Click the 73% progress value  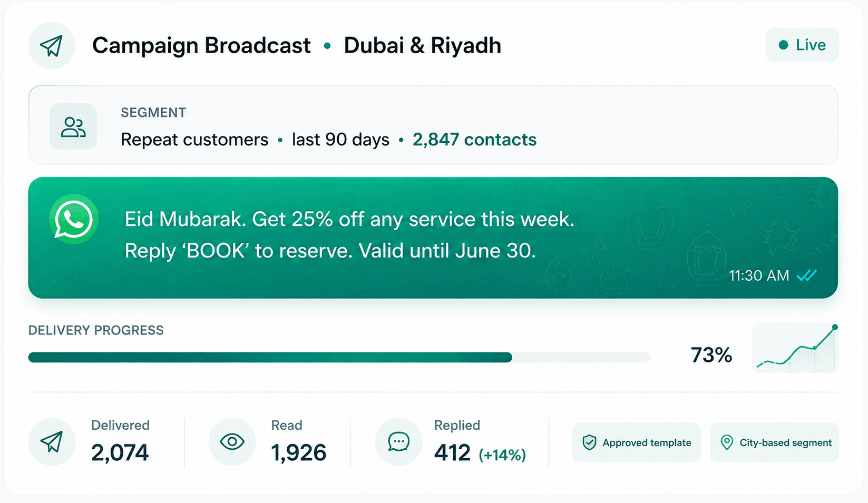point(711,355)
